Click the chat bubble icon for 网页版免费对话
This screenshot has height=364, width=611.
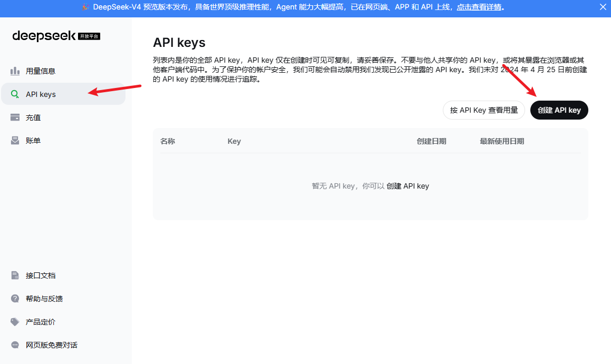click(x=15, y=345)
